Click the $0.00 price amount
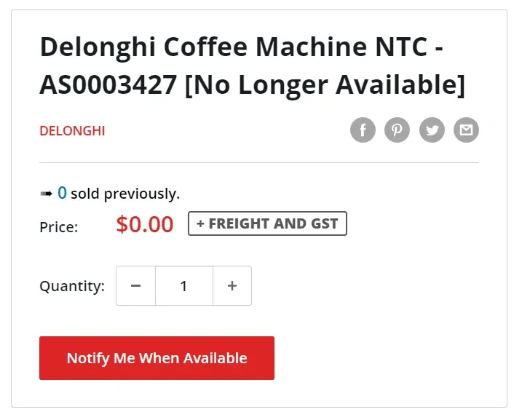 point(145,224)
